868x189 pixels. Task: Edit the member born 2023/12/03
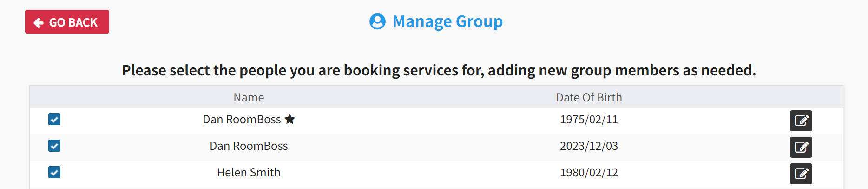[x=801, y=148]
